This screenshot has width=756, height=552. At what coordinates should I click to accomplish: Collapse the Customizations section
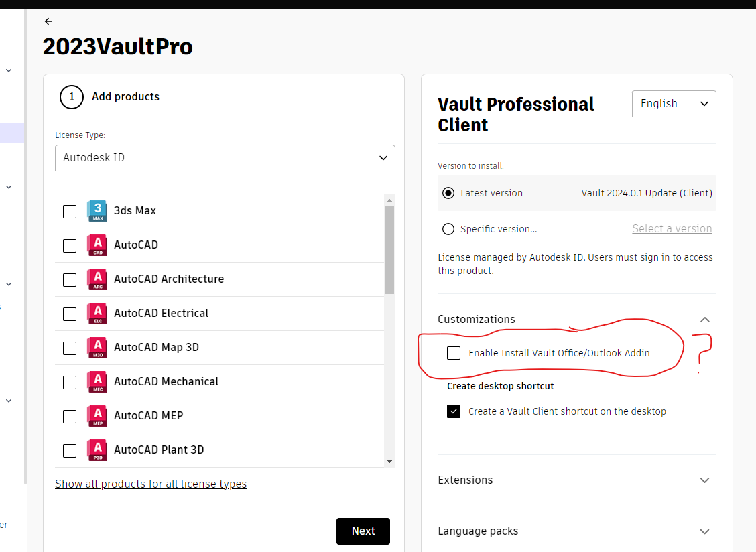coord(704,320)
